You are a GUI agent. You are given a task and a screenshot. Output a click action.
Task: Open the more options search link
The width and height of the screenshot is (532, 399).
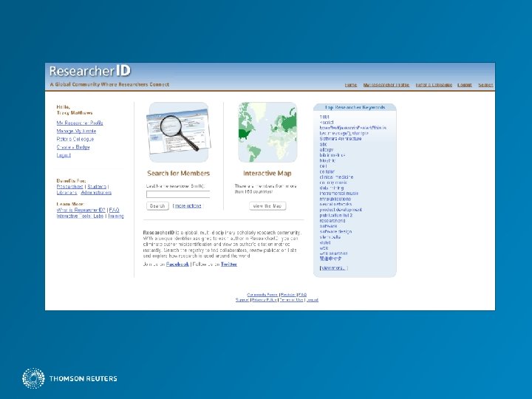[187, 206]
